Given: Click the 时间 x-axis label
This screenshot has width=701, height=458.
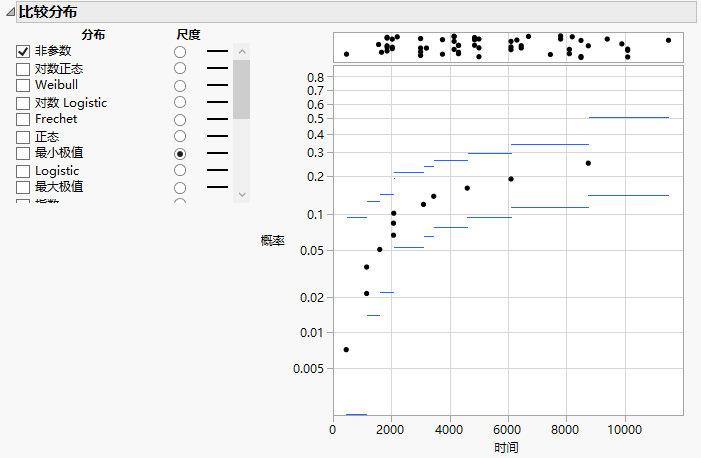Looking at the screenshot, I should point(506,447).
